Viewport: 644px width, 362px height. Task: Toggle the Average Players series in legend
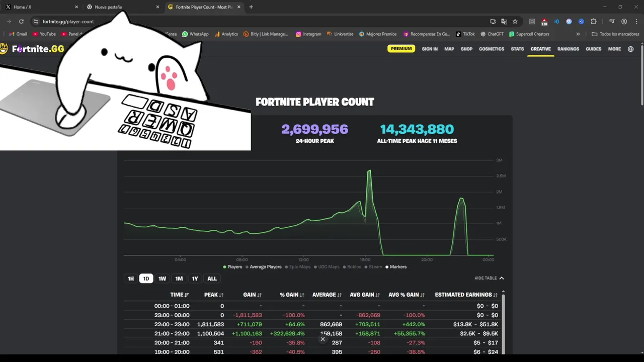pos(263,267)
